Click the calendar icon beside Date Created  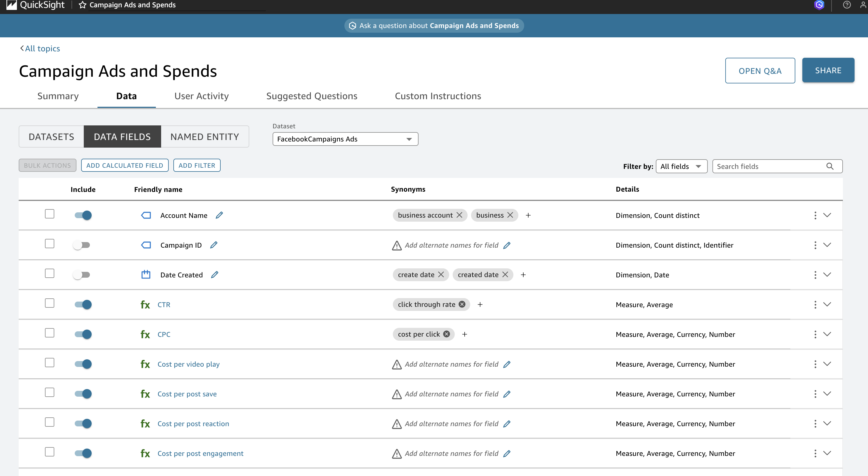[146, 274]
